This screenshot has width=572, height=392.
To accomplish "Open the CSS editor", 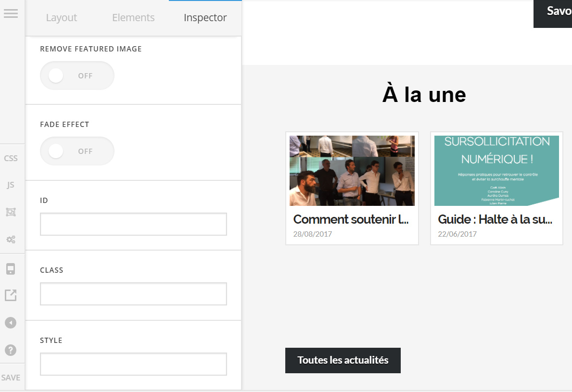I will (11, 158).
